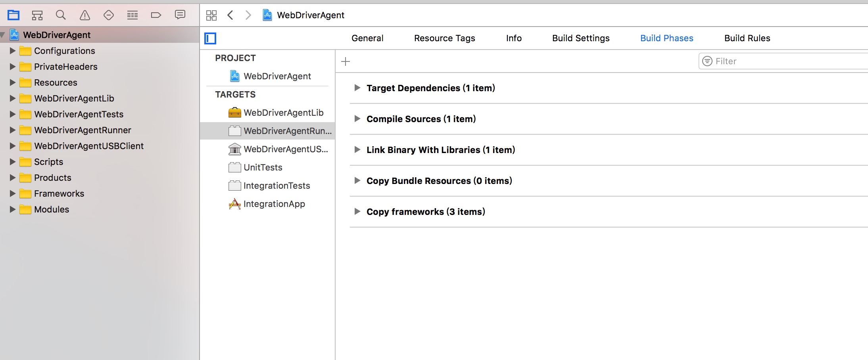Click the IntegrationApp application icon
Viewport: 868px width, 360px height.
point(234,204)
